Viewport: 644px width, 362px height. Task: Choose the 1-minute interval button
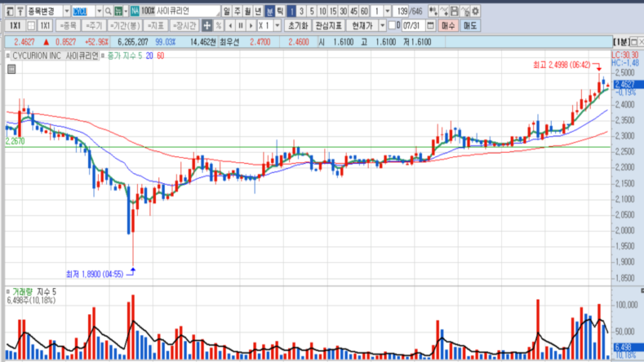point(291,11)
